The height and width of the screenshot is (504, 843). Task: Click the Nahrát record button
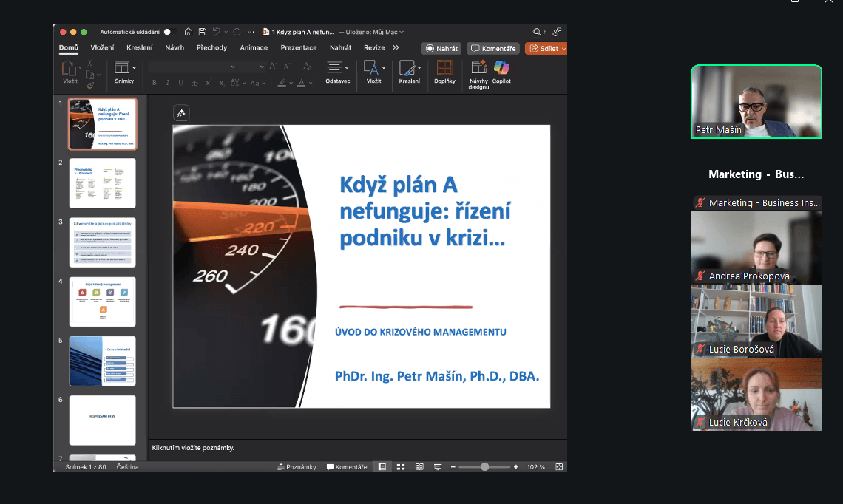point(441,48)
